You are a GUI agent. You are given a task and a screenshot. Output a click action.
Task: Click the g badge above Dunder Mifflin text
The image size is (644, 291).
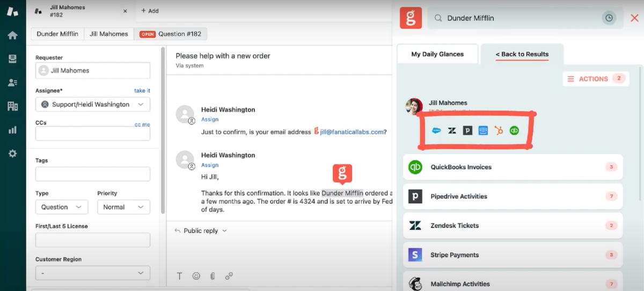tap(342, 173)
